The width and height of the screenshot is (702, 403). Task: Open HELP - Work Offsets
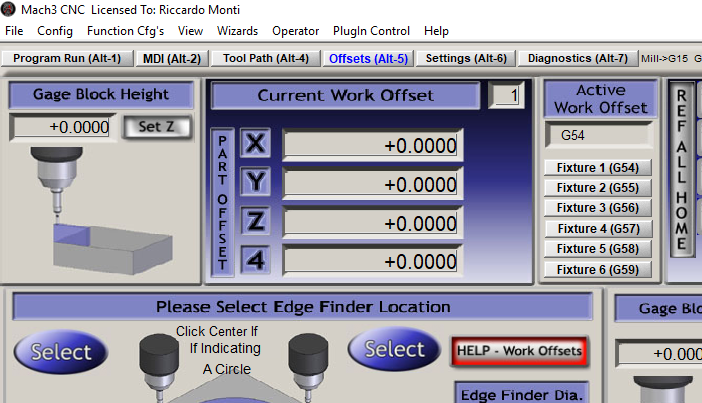[518, 351]
